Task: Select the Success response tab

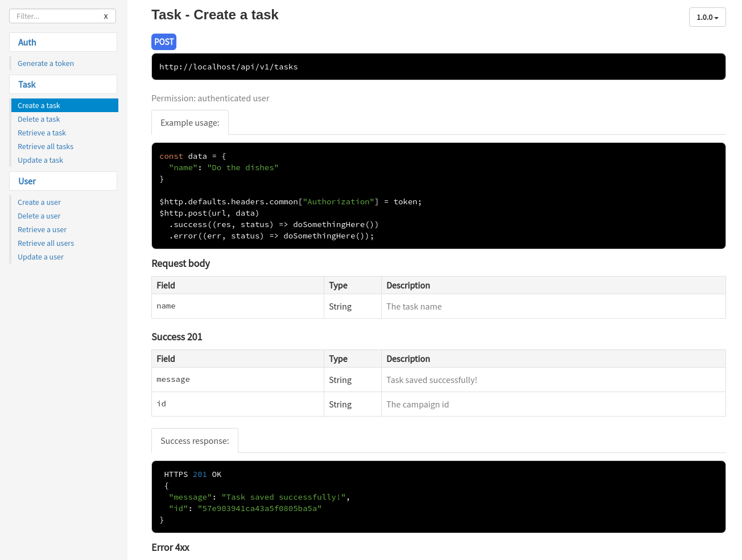Action: pyautogui.click(x=195, y=440)
